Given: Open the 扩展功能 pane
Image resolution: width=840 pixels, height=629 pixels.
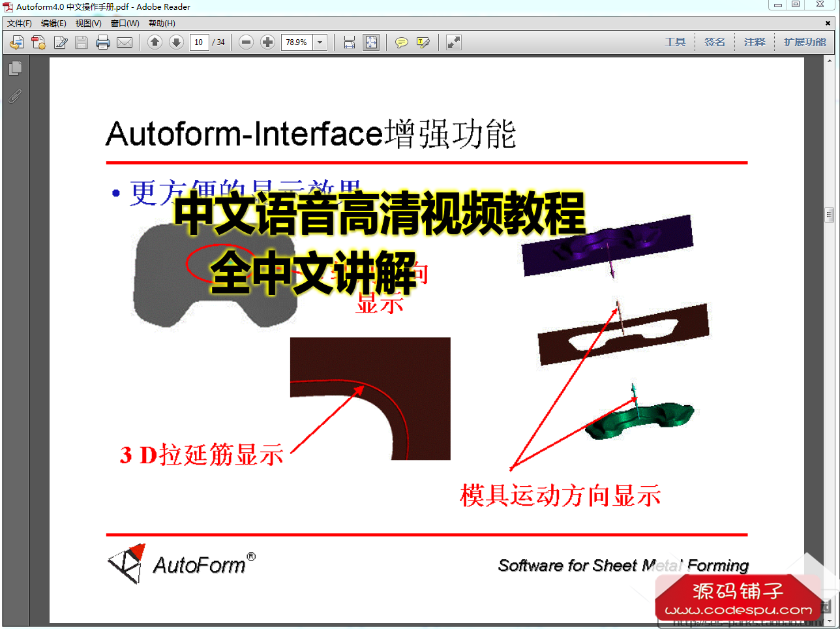Looking at the screenshot, I should coord(805,42).
